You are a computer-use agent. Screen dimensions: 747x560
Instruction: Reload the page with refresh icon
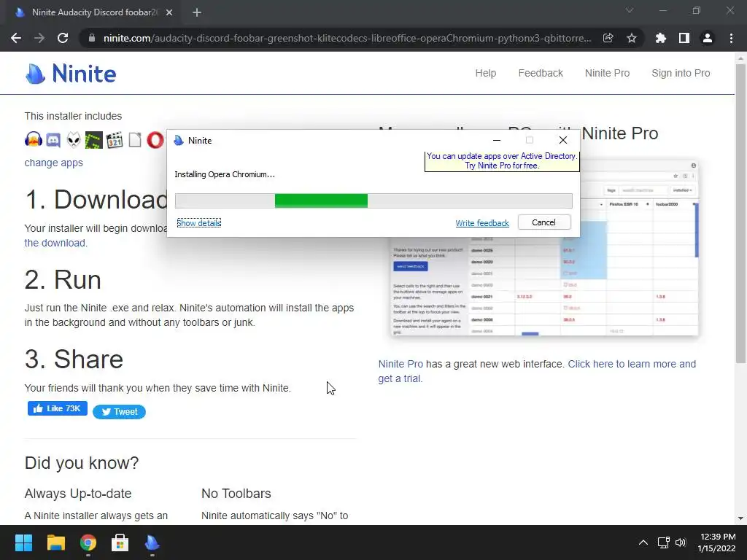[x=63, y=38]
